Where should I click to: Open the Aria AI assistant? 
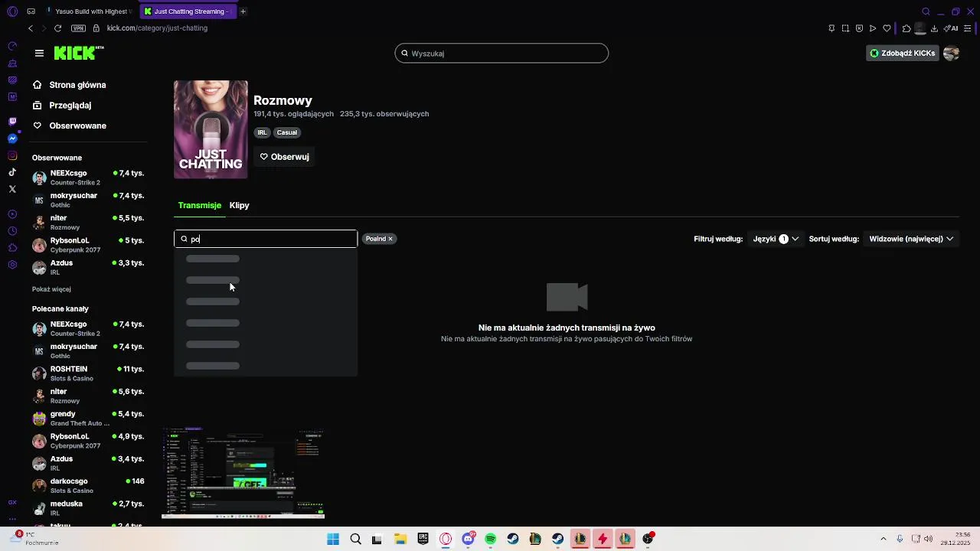[x=952, y=28]
